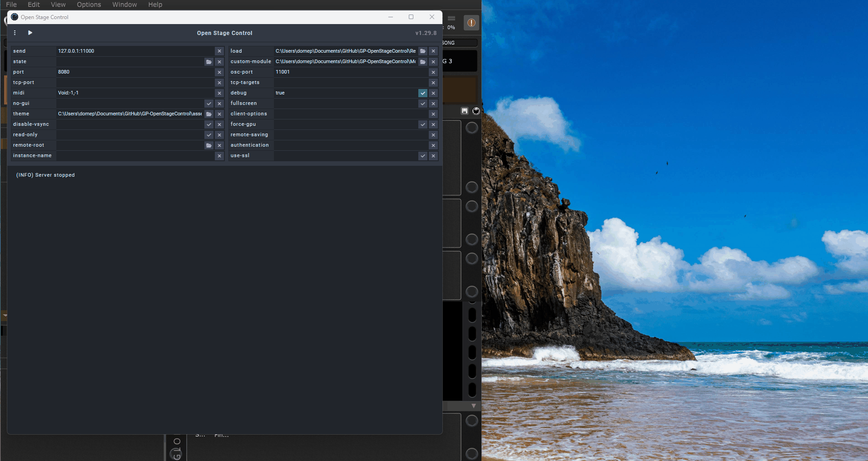The height and width of the screenshot is (461, 868).
Task: Toggle the no-gui checkbox
Action: coord(209,104)
